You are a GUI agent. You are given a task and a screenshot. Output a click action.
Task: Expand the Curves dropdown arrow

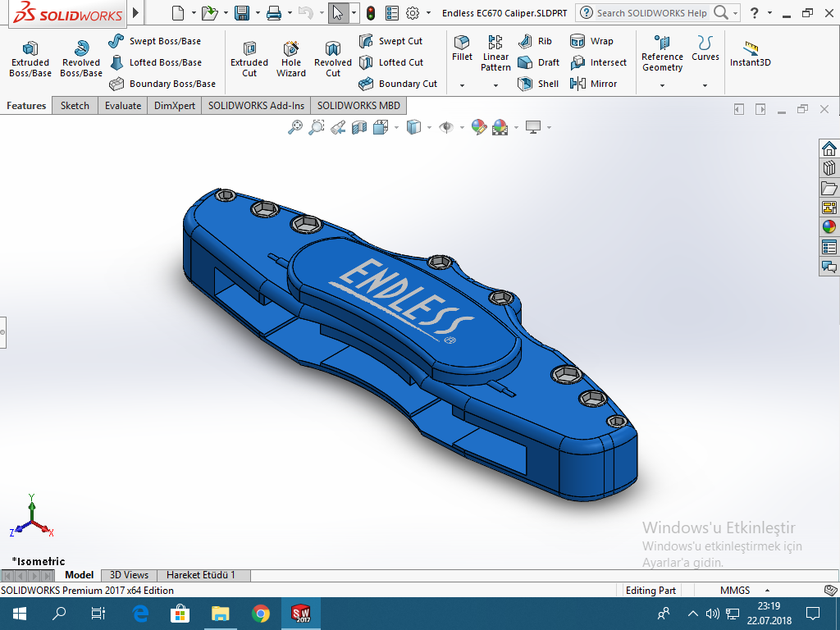[x=705, y=85]
